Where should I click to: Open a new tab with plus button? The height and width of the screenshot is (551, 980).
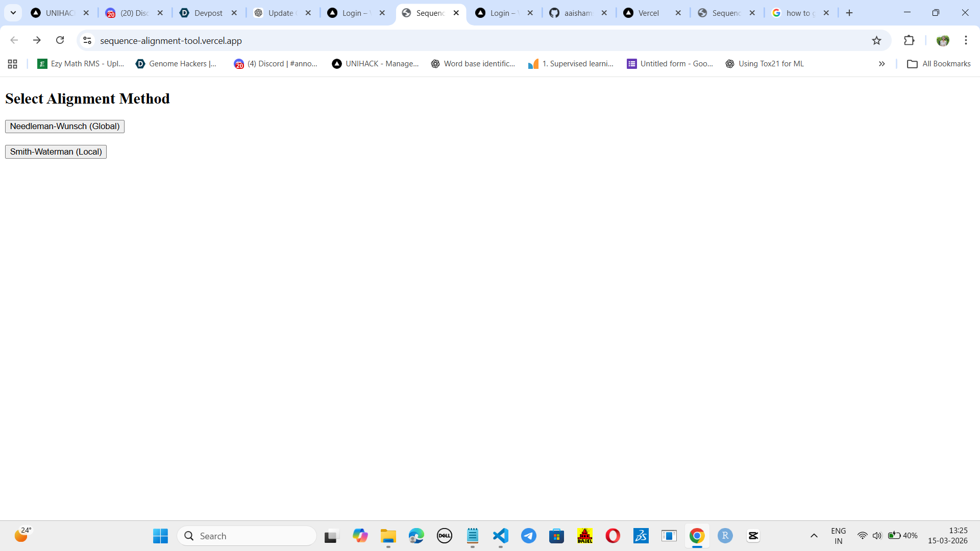coord(849,13)
